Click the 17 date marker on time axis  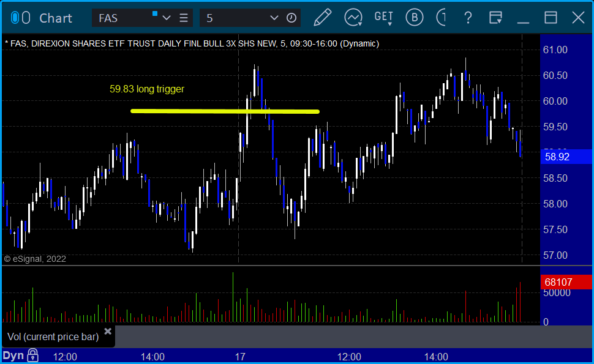240,357
